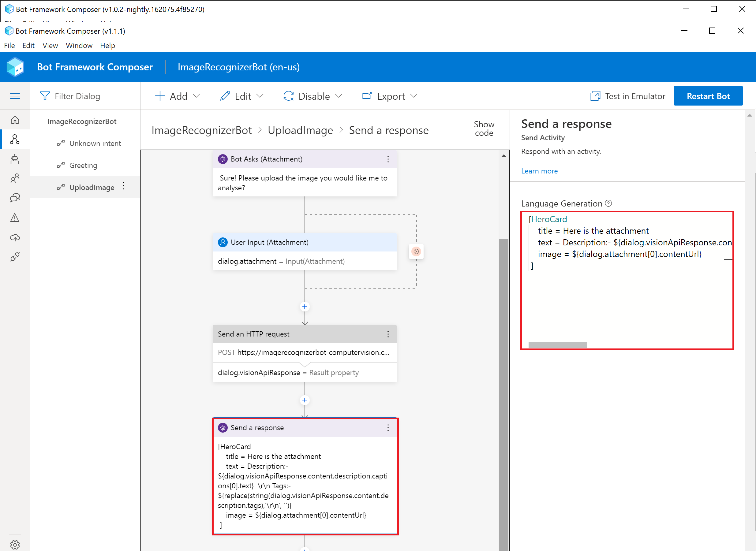Add action above Send an HTTP request
The width and height of the screenshot is (756, 551).
(x=305, y=307)
